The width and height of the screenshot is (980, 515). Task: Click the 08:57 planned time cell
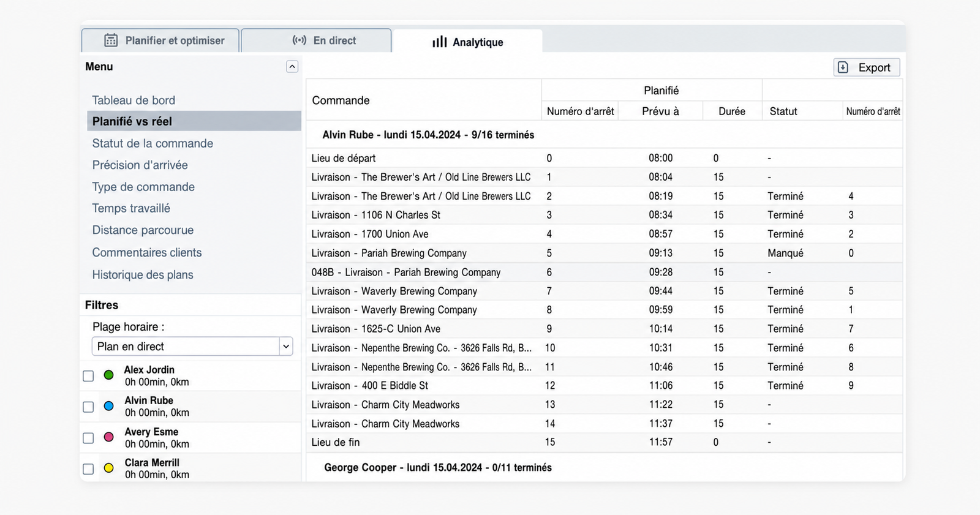point(660,234)
